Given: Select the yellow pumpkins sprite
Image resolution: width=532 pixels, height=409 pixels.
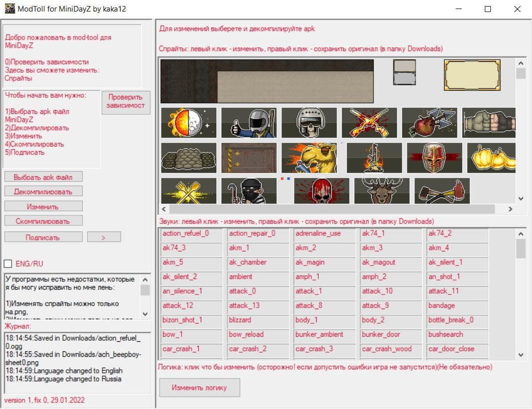Looking at the screenshot, I should pyautogui.click(x=491, y=158).
